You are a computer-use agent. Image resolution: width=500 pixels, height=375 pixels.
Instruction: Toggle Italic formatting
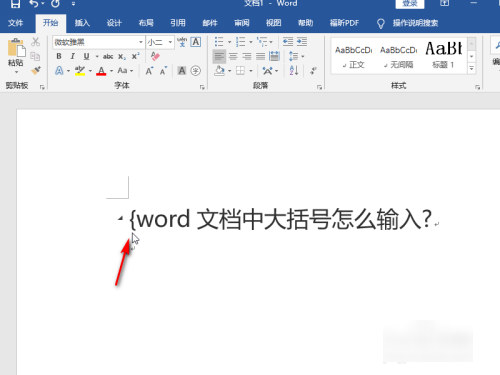(72, 56)
